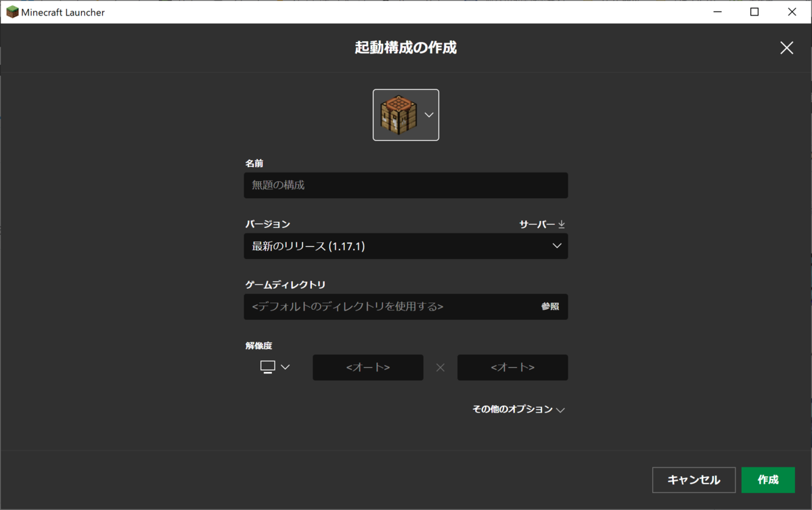Click the resolution height <オート> field
This screenshot has width=812, height=510.
click(513, 367)
